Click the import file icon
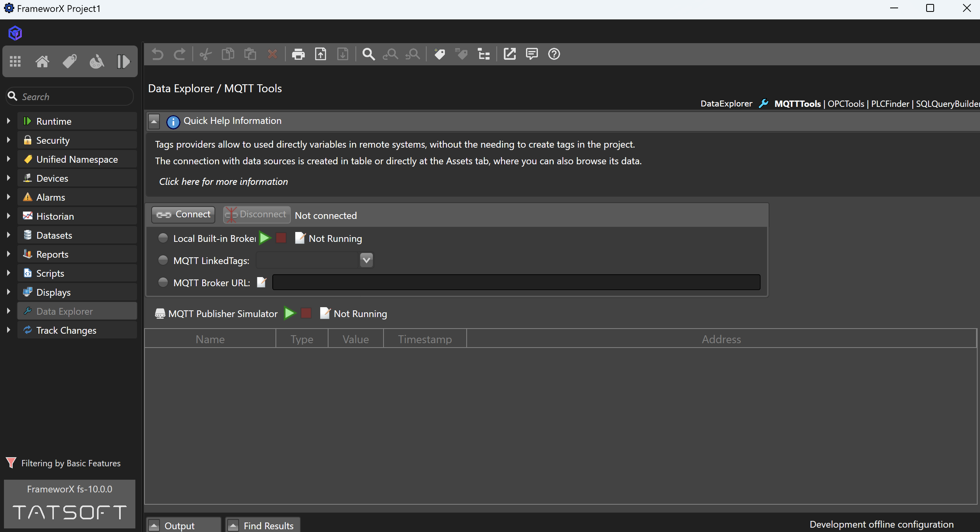 [x=343, y=54]
